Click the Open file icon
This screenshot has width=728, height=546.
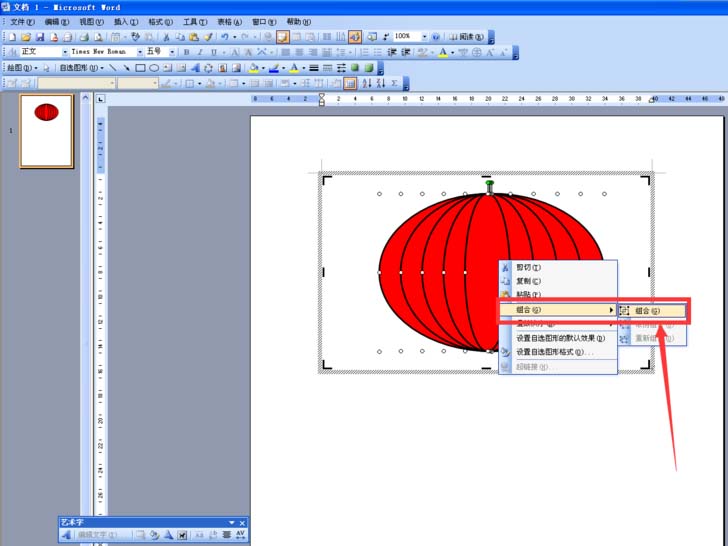[x=26, y=37]
